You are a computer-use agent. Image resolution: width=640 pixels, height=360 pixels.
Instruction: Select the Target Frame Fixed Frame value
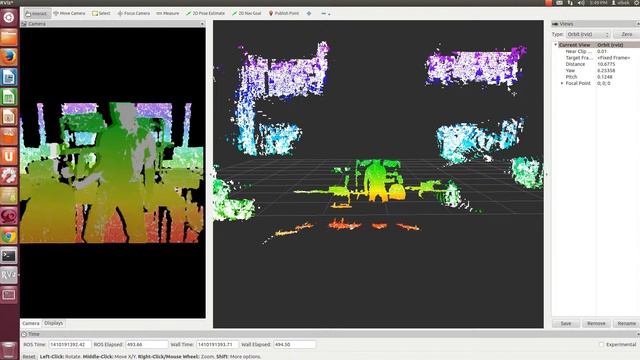[613, 58]
